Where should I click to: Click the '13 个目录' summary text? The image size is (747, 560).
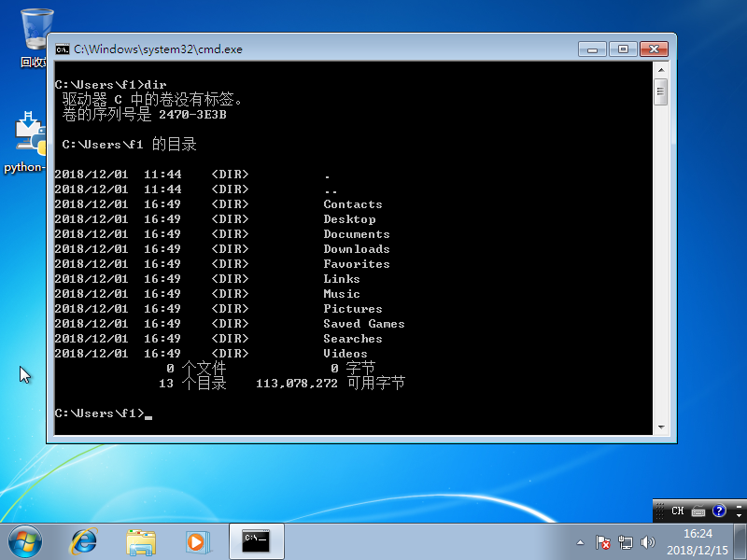pyautogui.click(x=192, y=384)
